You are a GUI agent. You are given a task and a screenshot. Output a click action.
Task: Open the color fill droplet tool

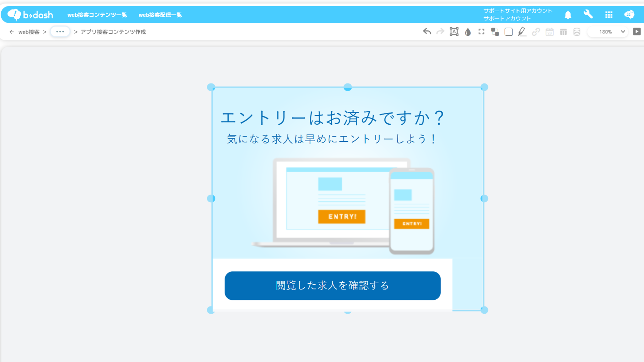tap(468, 32)
